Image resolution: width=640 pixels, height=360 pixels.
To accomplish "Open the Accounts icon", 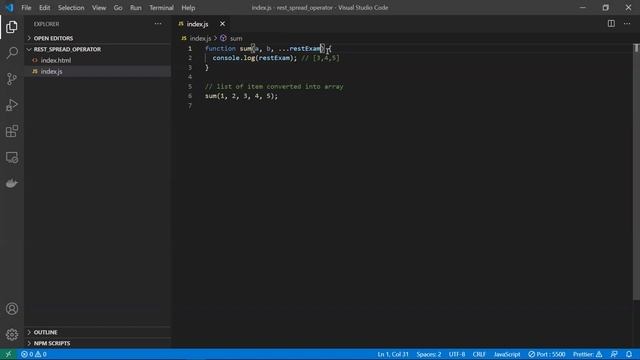I will point(12,309).
